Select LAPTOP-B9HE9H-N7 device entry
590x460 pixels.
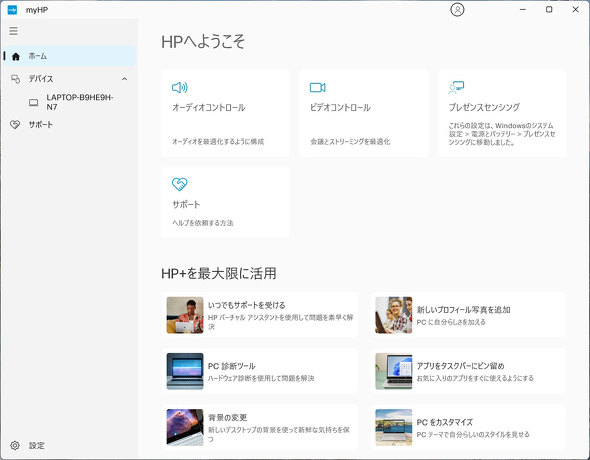70,102
